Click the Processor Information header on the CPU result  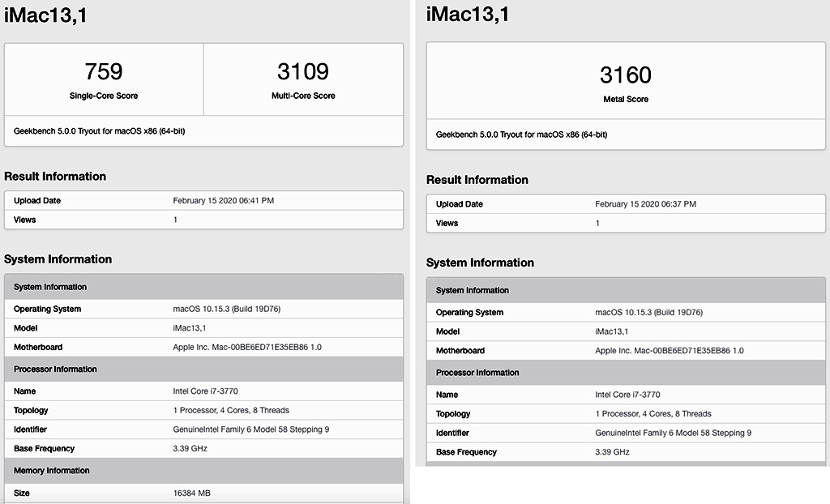click(x=203, y=369)
